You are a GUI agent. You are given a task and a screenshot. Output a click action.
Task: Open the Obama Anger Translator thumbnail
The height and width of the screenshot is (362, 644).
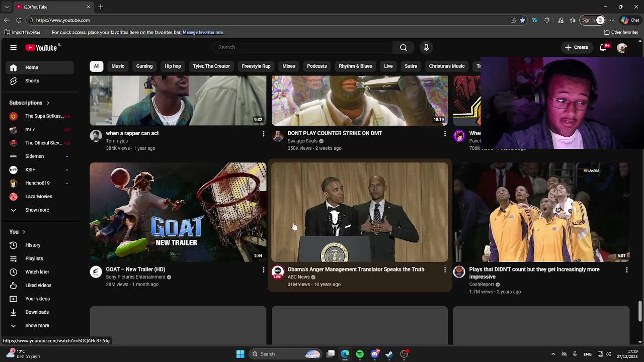360,212
